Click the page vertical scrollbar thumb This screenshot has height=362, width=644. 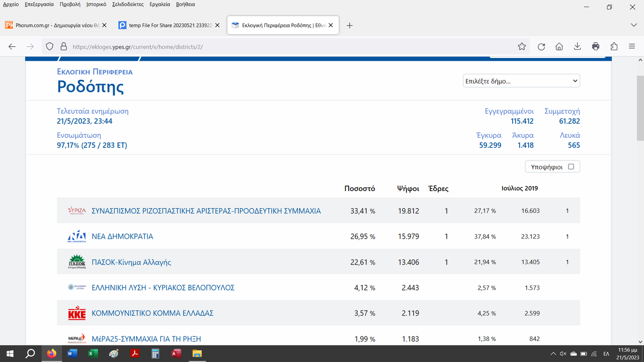coord(640,108)
